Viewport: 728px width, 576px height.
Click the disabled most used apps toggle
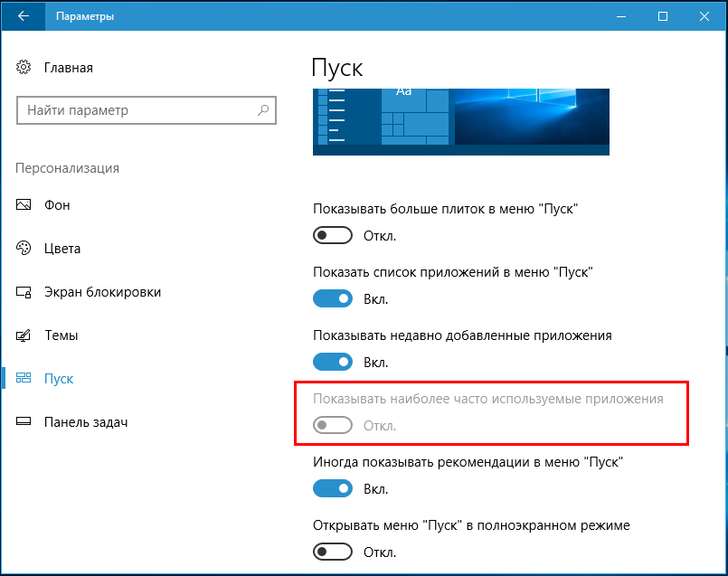click(x=333, y=425)
